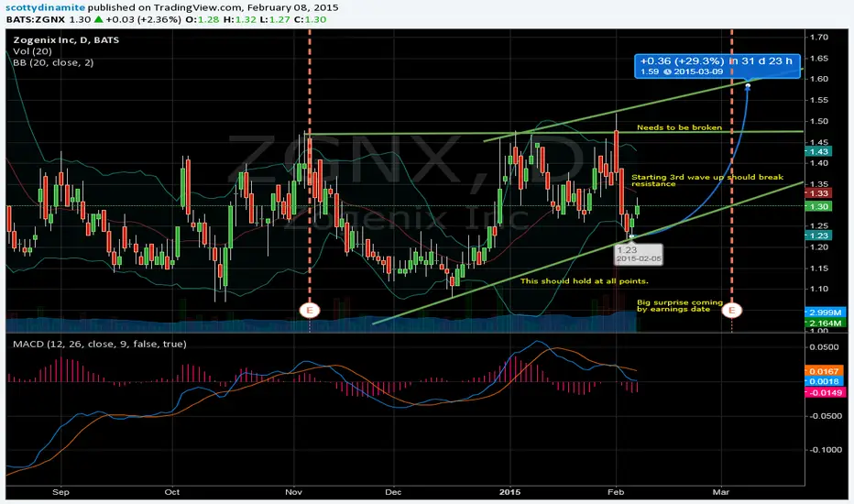Viewport: 854px width, 504px height.
Task: Select 'This should hold at all points.' annotation
Action: [x=584, y=281]
